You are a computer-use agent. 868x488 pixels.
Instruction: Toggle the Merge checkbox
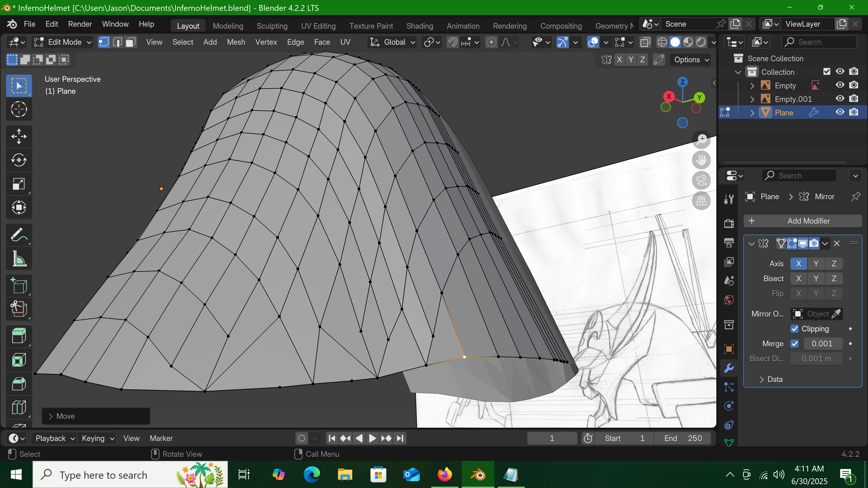click(x=794, y=343)
